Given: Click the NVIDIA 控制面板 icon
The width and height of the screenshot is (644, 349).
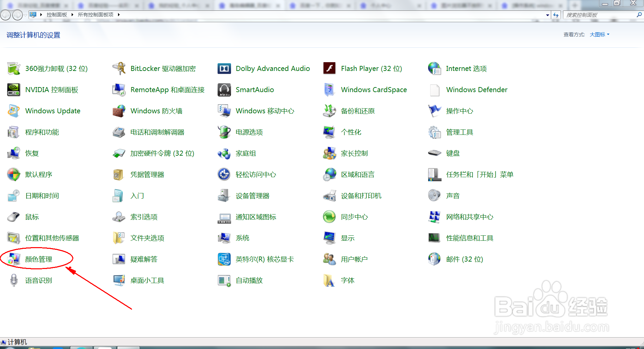Looking at the screenshot, I should 14,90.
